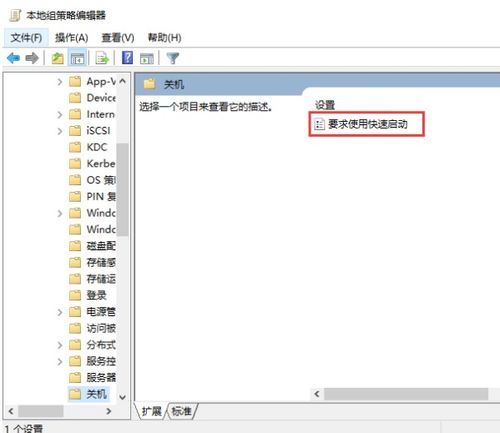Expand the iSCSI folder node
500x433 pixels.
[60, 131]
